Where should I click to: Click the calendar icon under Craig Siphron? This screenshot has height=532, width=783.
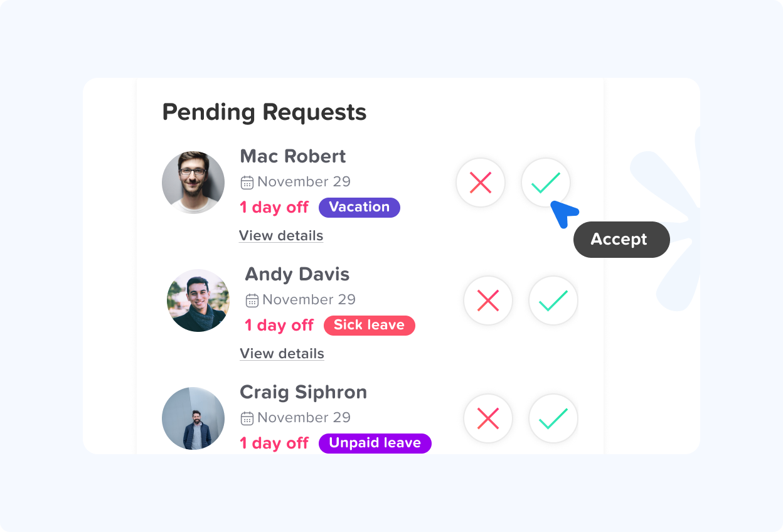click(247, 418)
